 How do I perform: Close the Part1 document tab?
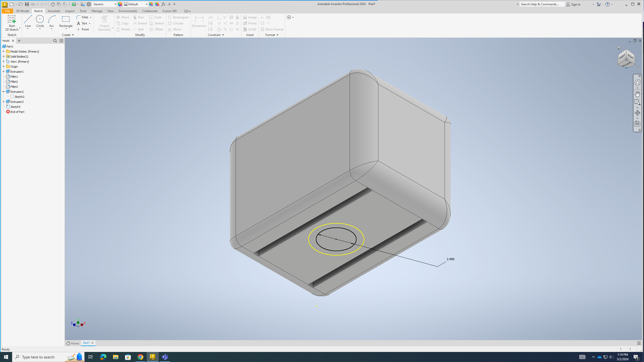(x=92, y=343)
